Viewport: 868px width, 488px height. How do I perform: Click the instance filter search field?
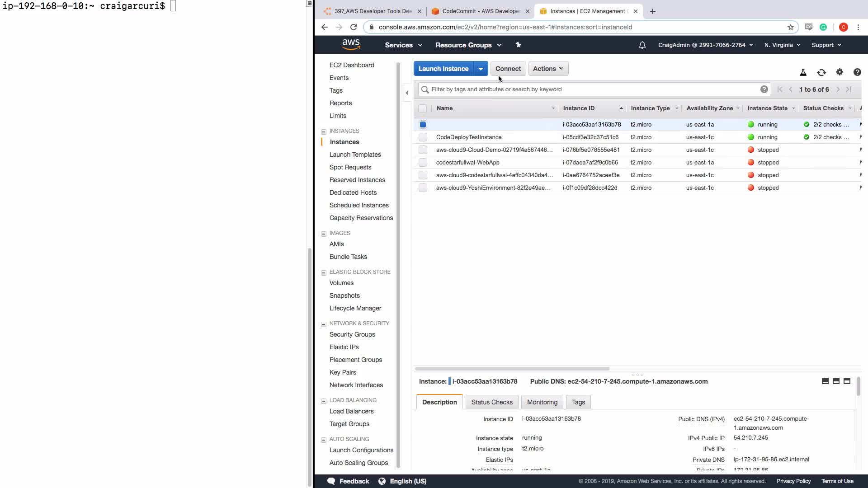pos(588,89)
